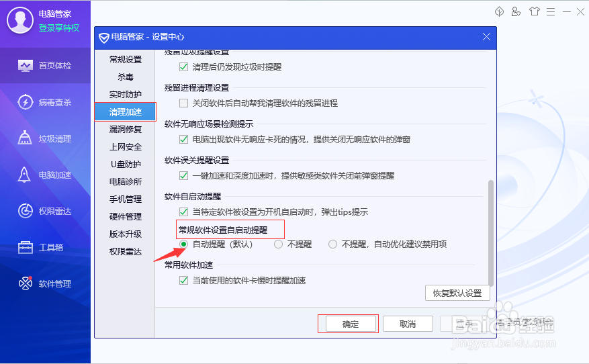Switch to 漏洞修复 settings tab
The image size is (589, 364).
(x=125, y=129)
